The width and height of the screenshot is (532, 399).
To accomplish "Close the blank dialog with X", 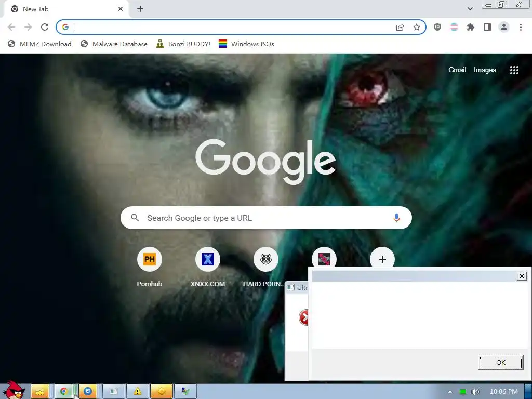I will coord(522,276).
